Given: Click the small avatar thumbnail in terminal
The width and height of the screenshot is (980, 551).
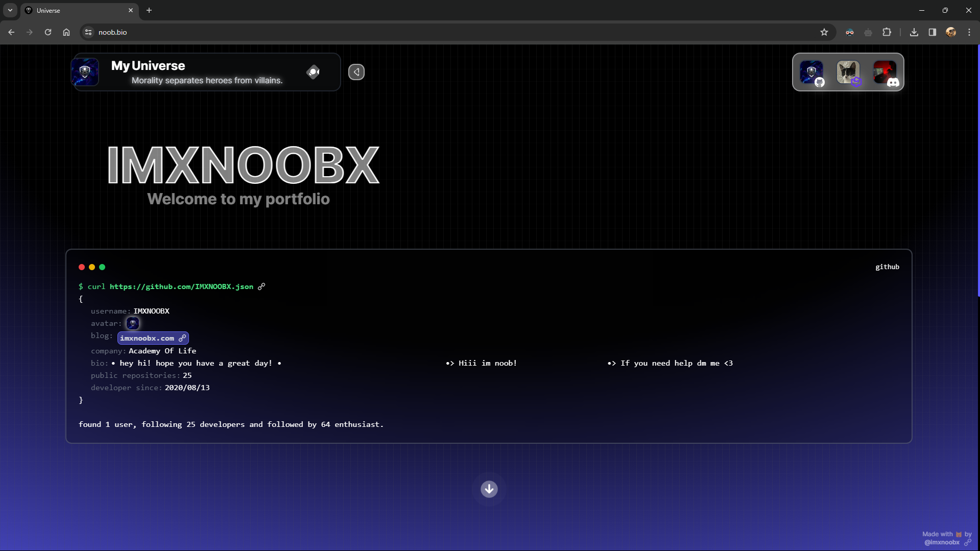Looking at the screenshot, I should pyautogui.click(x=133, y=323).
